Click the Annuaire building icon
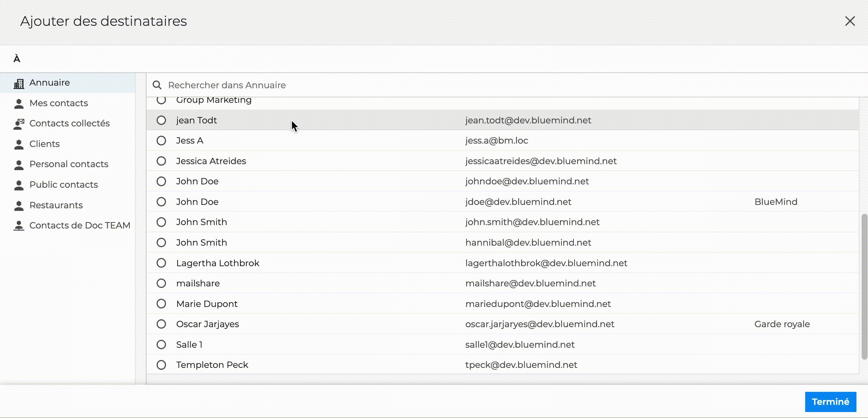Viewport: 868px width, 418px height. click(x=19, y=83)
